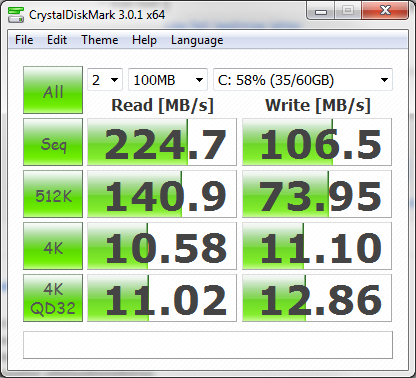
Task: Start the 512K random test
Action: click(53, 194)
